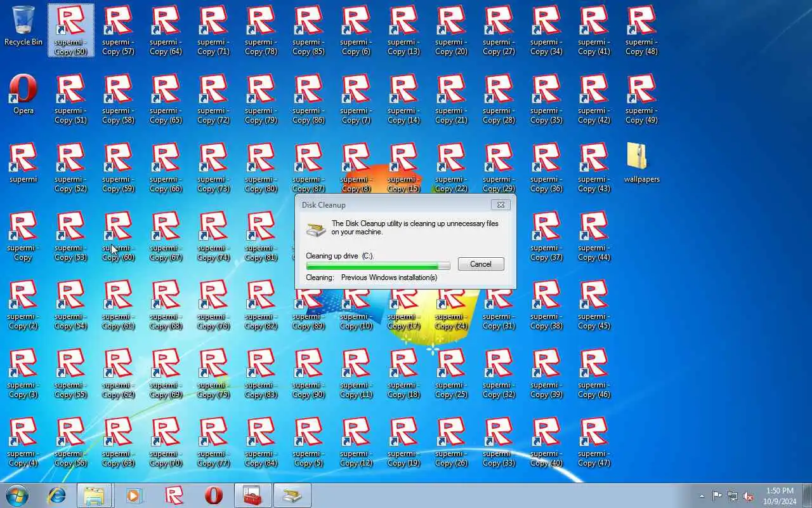Select the Recycle Bin icon
Screen dimensions: 812x508
click(x=23, y=26)
